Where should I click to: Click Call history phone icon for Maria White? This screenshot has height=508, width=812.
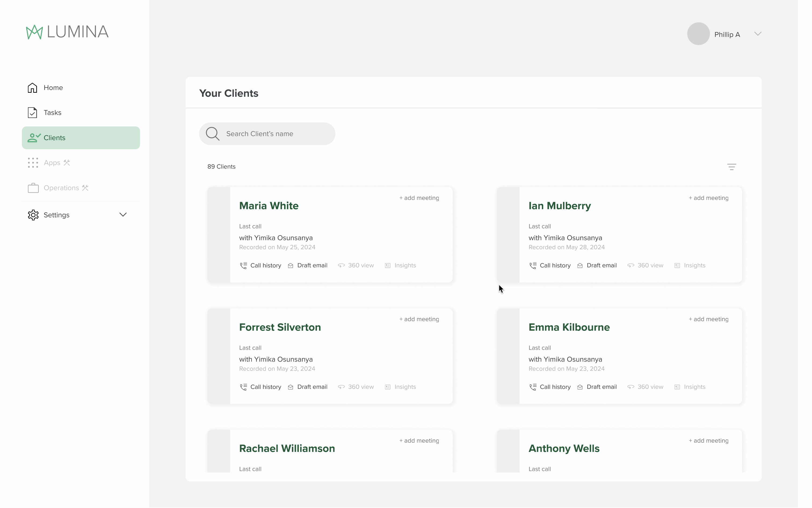point(244,266)
